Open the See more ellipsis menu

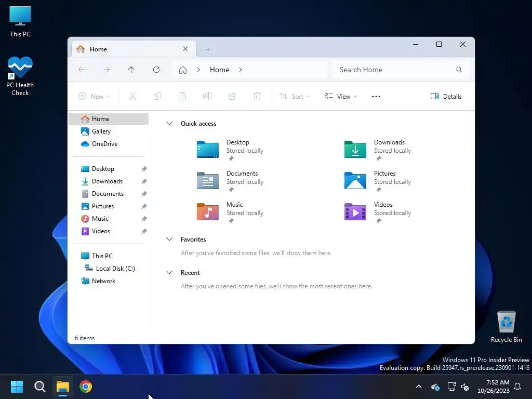tap(376, 96)
